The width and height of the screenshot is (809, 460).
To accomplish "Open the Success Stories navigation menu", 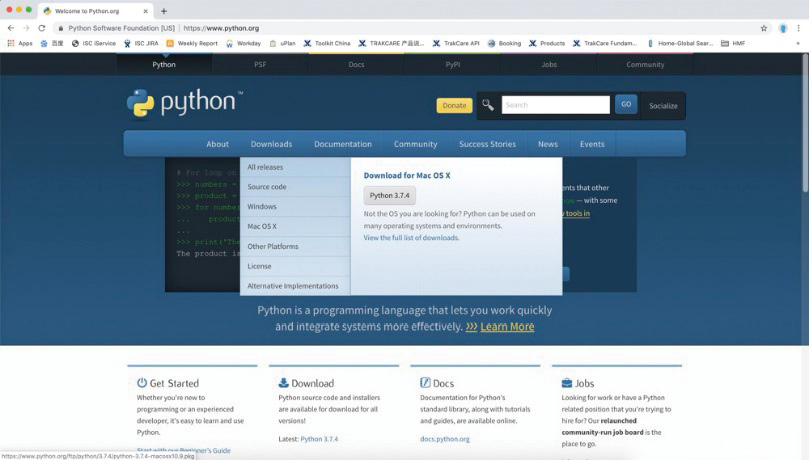I will [x=488, y=144].
